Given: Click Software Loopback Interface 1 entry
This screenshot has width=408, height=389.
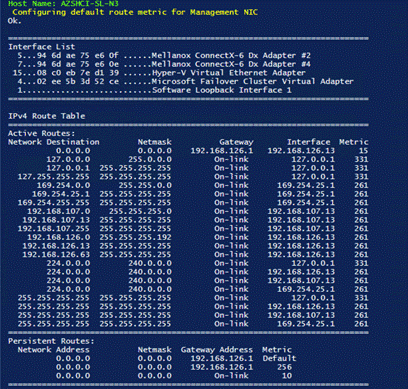Looking at the screenshot, I should (x=154, y=90).
